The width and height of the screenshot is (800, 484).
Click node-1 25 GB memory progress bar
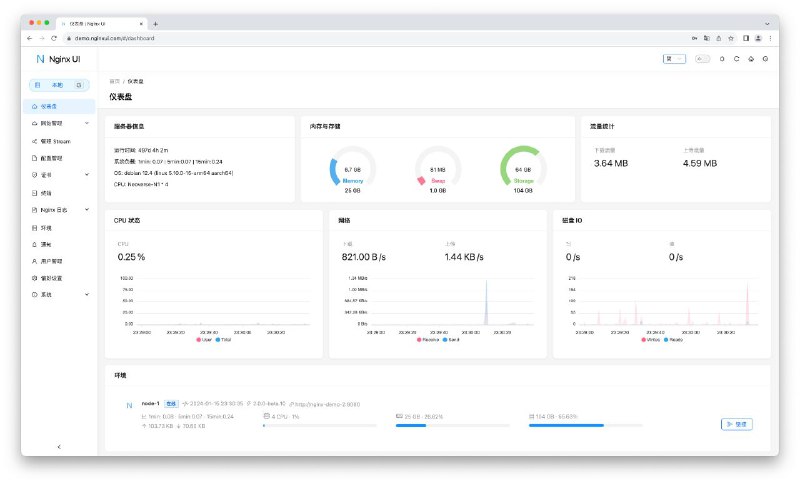click(453, 425)
